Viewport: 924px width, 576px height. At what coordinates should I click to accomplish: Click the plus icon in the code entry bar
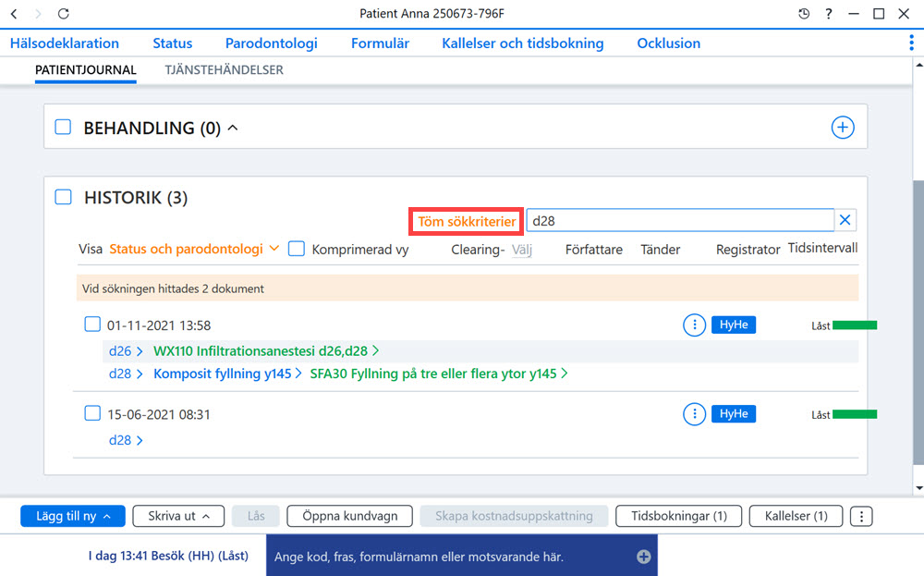click(x=643, y=557)
